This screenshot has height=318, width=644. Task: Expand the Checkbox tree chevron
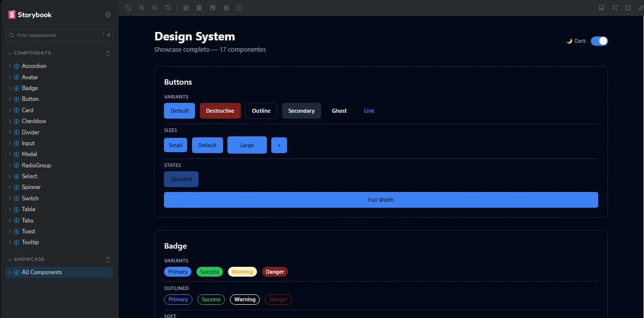10,121
